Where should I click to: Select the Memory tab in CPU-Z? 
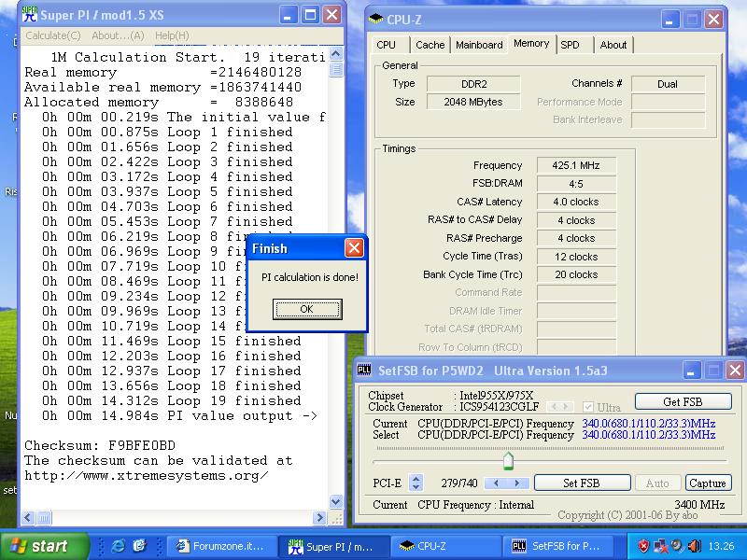pyautogui.click(x=531, y=43)
